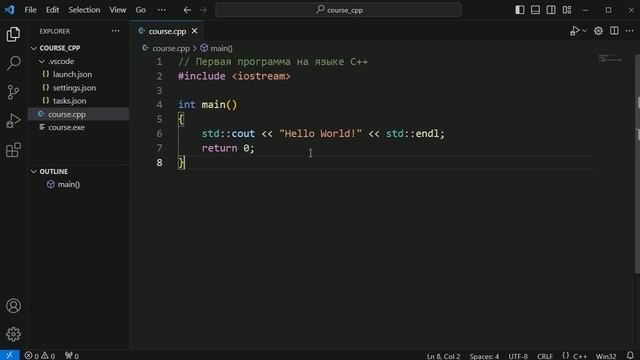
Task: Go back with the left arrow
Action: pyautogui.click(x=187, y=10)
